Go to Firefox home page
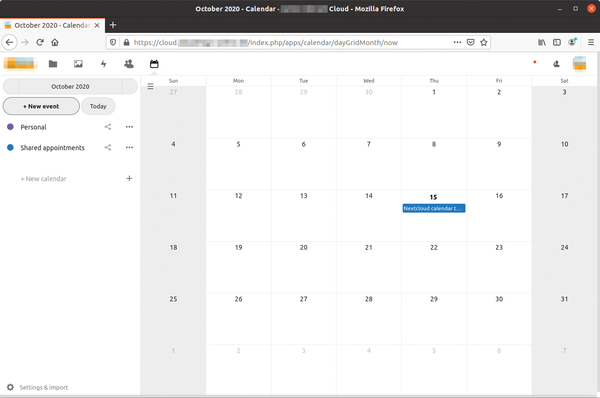The height and width of the screenshot is (398, 600). tap(55, 42)
